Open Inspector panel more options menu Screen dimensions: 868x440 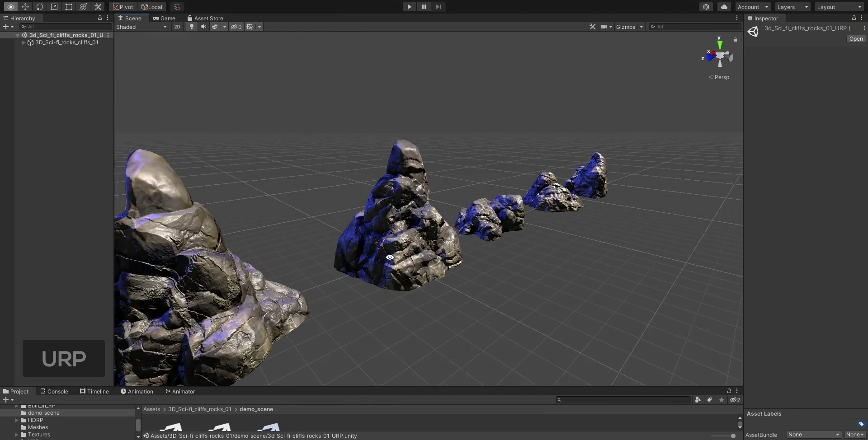[862, 18]
